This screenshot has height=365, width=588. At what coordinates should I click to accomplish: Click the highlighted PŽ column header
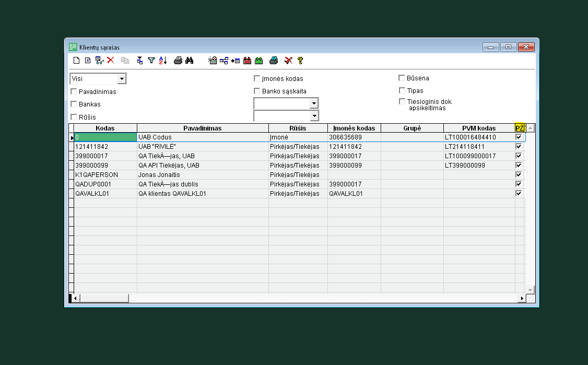pos(520,128)
